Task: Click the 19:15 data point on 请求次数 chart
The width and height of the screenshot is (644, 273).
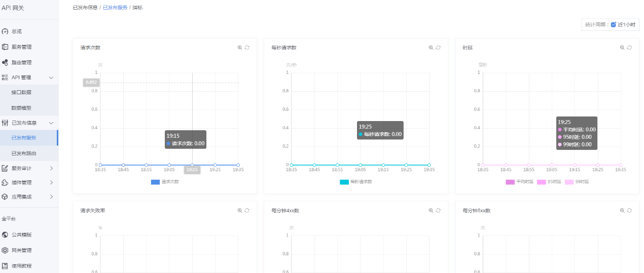Action: [192, 165]
